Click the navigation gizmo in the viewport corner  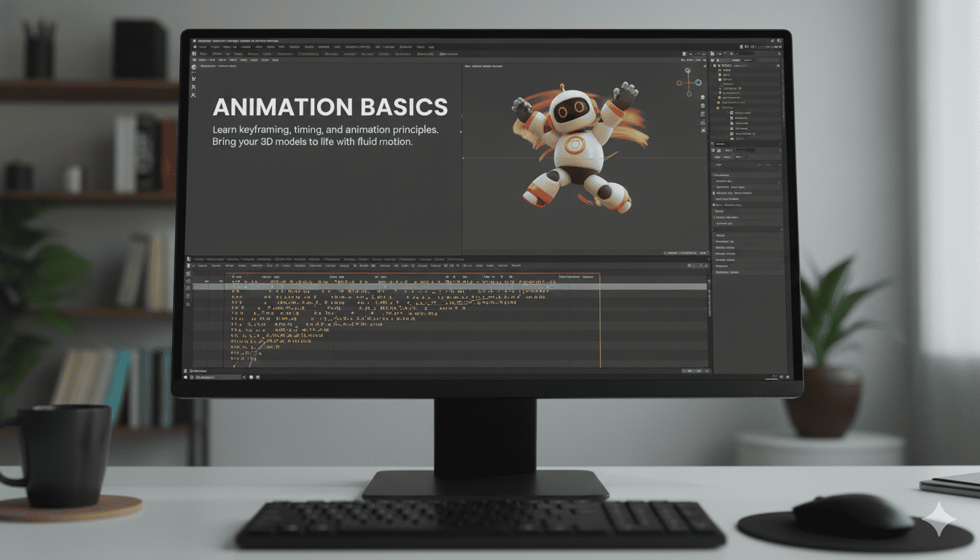(689, 82)
